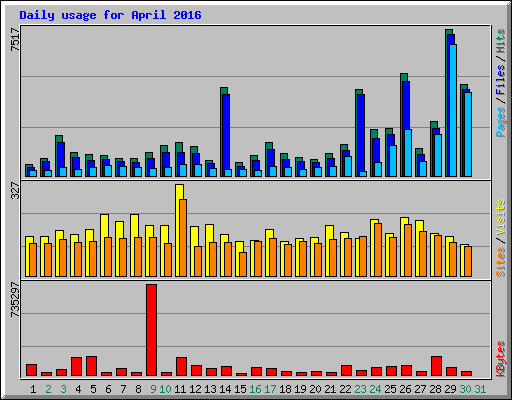Click the cyan Pages bar for day 26
This screenshot has width=512, height=400.
(408, 153)
